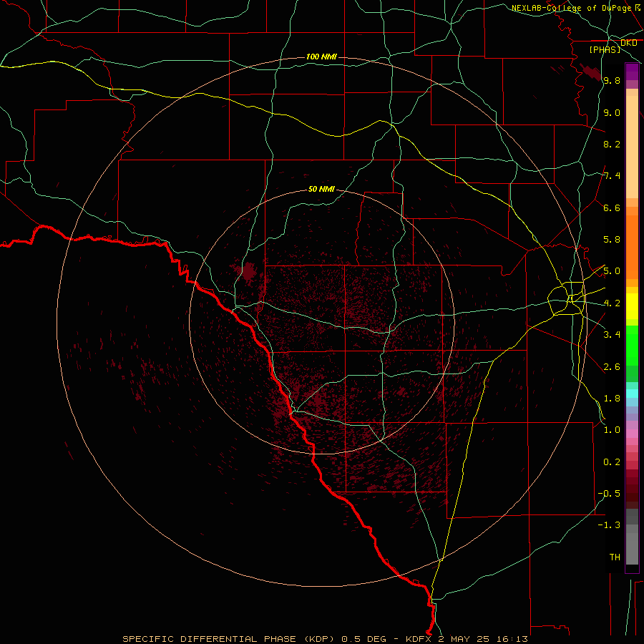The width and height of the screenshot is (644, 644).
Task: Click the 8.2 value on the color scale
Action: [x=612, y=144]
